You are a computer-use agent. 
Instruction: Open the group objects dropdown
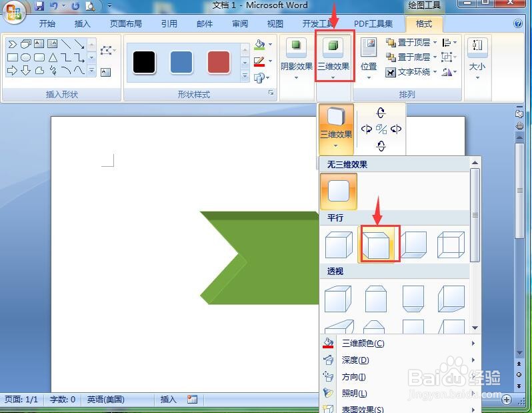tap(449, 57)
